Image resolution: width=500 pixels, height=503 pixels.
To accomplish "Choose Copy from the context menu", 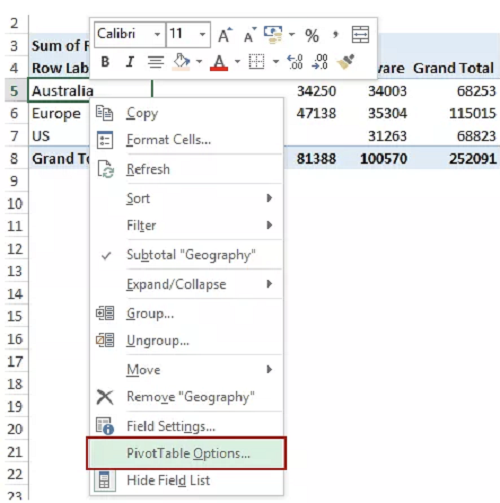I will [187, 113].
